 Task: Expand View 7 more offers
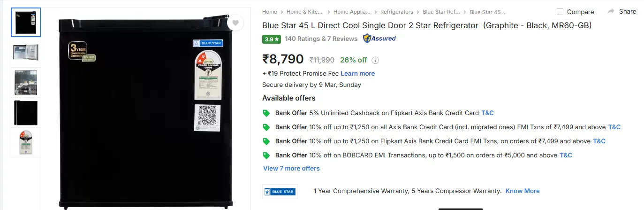pyautogui.click(x=291, y=168)
